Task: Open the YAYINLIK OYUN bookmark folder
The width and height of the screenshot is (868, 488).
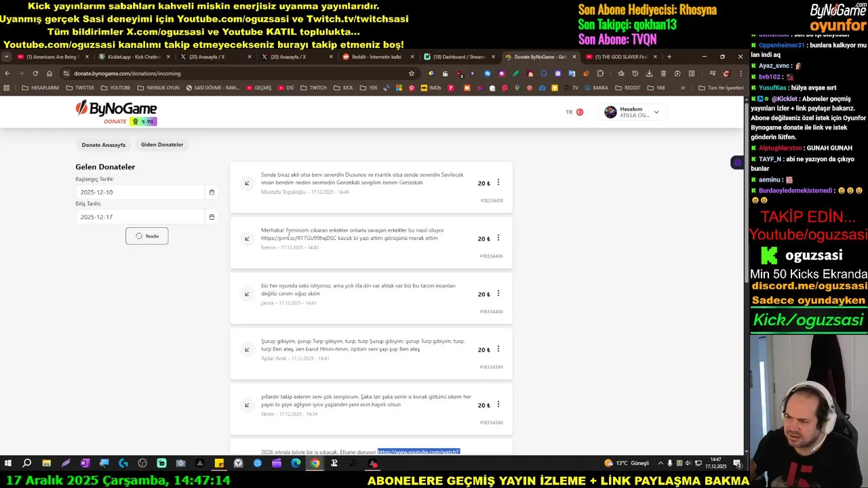Action: pos(158,87)
